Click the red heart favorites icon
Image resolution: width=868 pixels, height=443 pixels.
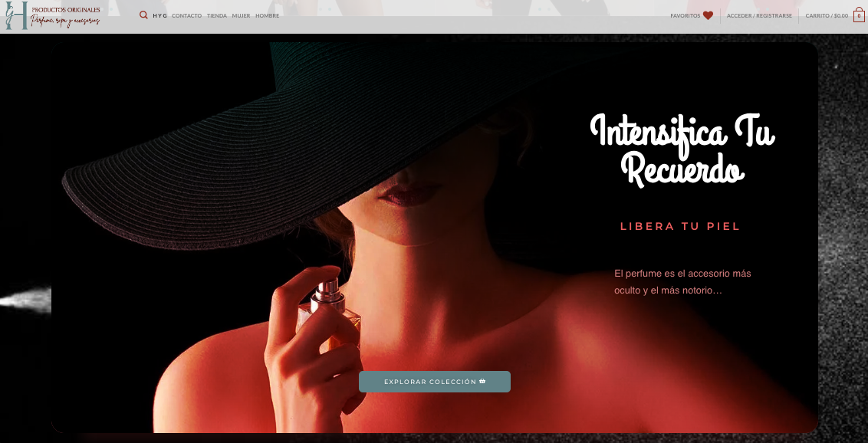coord(708,15)
